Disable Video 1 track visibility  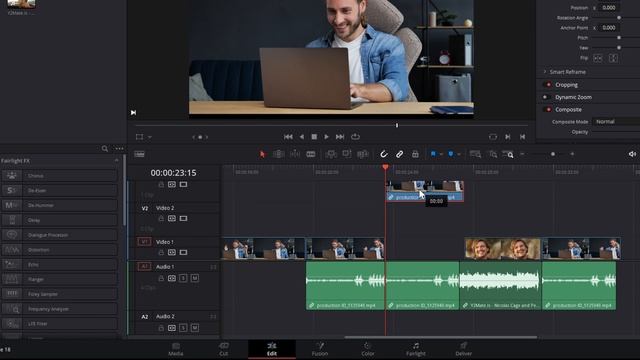(x=183, y=252)
